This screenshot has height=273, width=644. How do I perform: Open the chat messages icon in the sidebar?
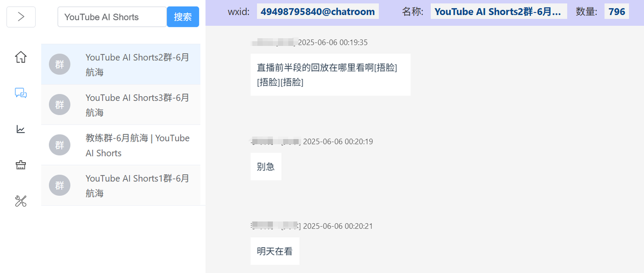(21, 93)
